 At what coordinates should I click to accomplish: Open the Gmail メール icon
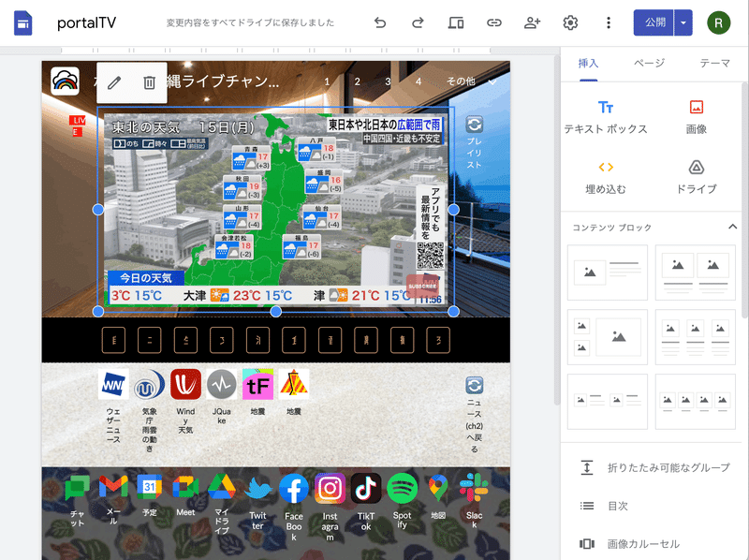tap(113, 487)
